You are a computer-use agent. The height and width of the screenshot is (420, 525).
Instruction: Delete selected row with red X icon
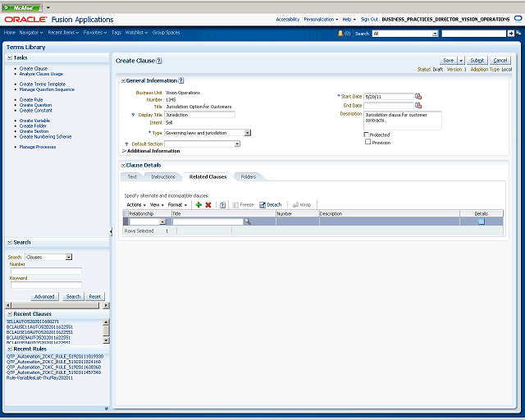[x=208, y=204]
